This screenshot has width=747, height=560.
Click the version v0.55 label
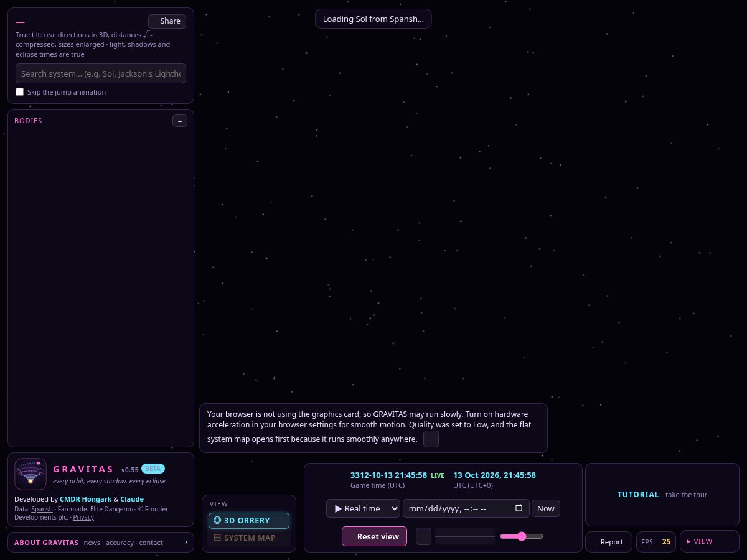(x=130, y=470)
